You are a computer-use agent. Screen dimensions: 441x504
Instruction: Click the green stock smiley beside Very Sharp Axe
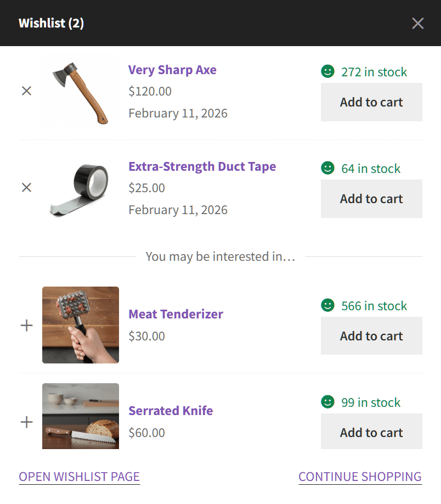pos(327,71)
